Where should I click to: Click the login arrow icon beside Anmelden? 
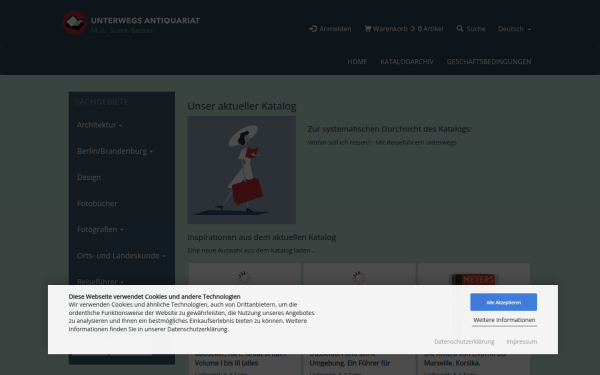[x=313, y=29]
